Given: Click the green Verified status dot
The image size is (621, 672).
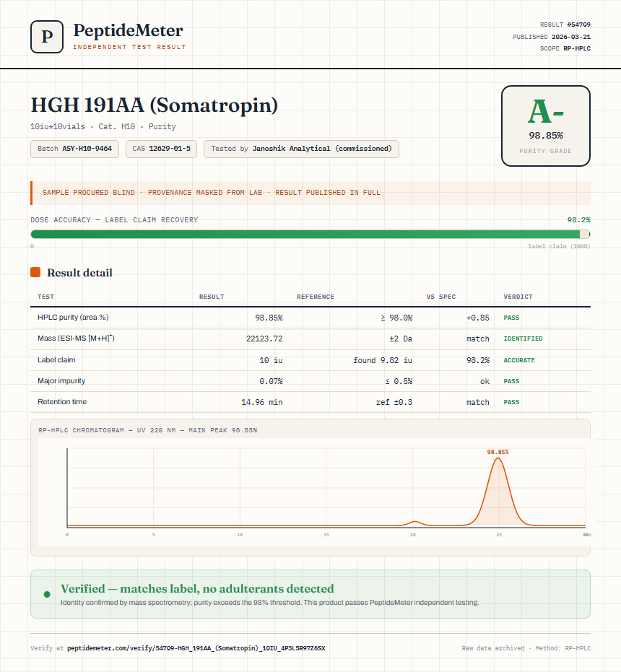Looking at the screenshot, I should point(47,594).
